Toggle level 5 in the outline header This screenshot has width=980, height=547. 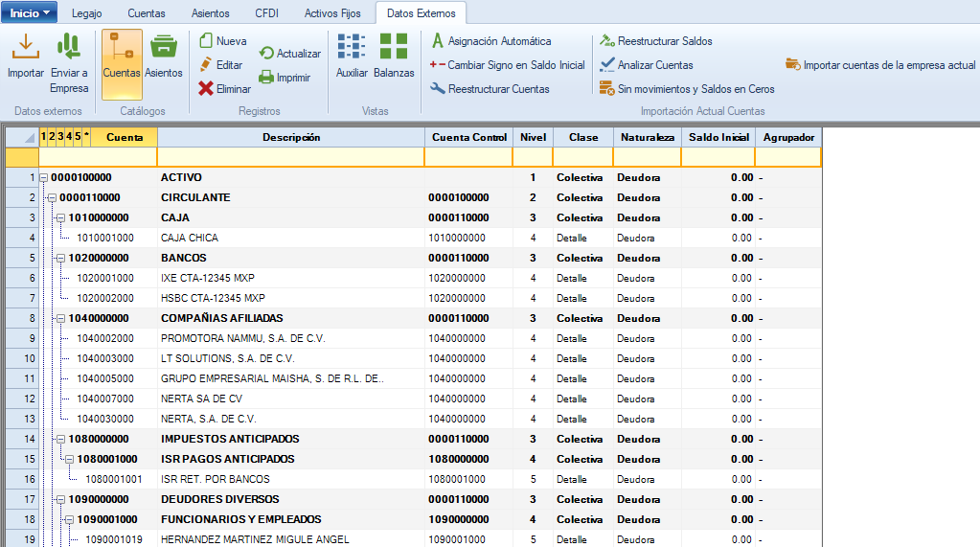point(78,137)
